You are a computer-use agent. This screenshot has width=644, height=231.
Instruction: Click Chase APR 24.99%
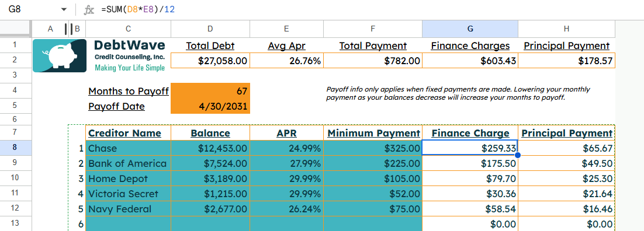tap(286, 148)
